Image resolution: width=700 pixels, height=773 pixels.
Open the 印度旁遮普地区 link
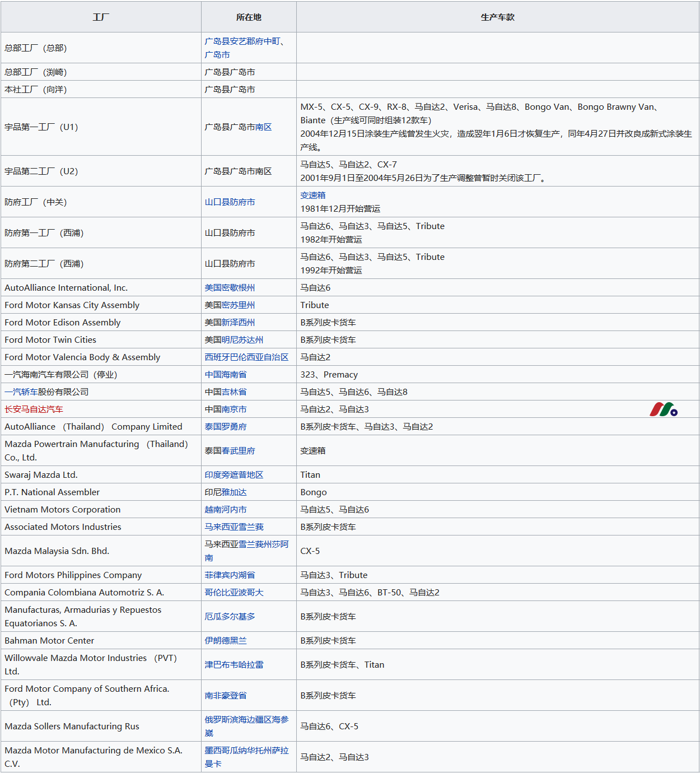click(x=234, y=475)
